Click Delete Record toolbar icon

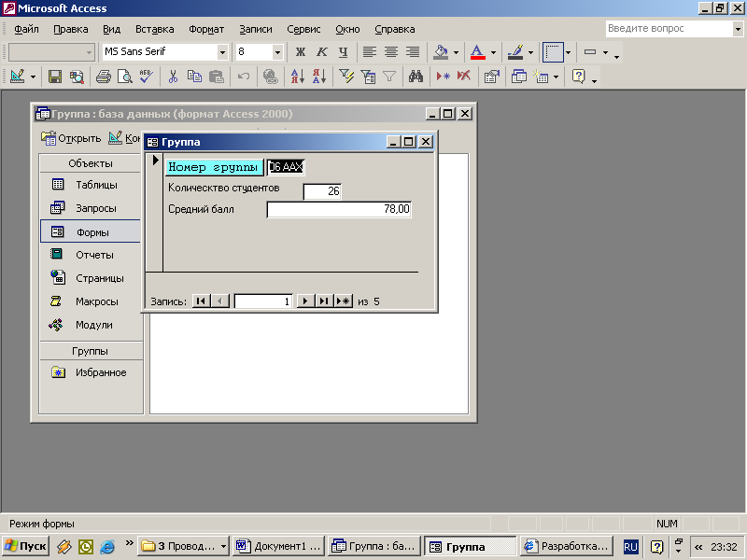tap(464, 77)
